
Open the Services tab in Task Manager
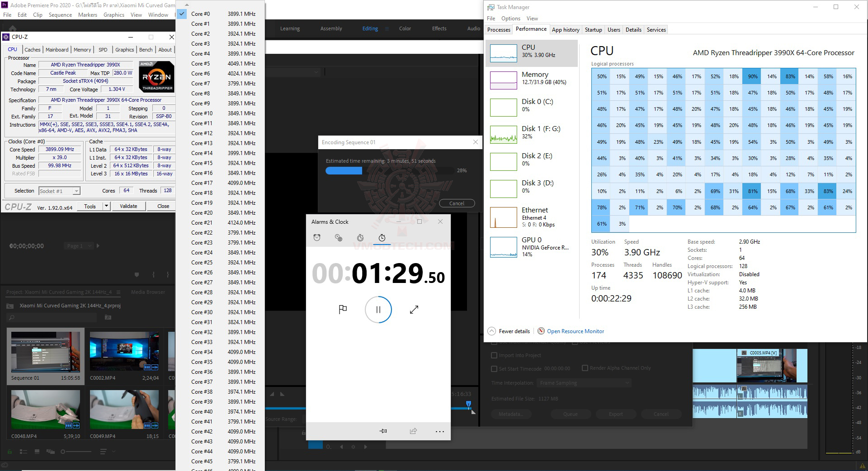(x=656, y=30)
